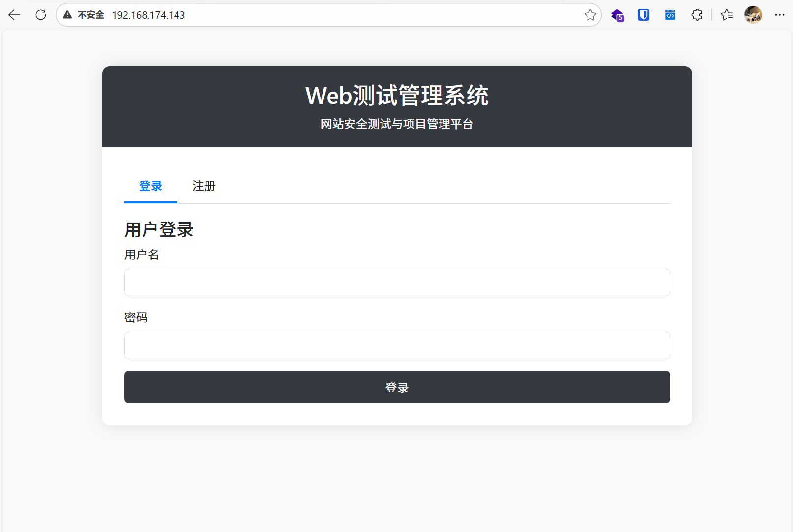Bookmark this page with the star icon
Screen dimensions: 793x532
[x=590, y=15]
